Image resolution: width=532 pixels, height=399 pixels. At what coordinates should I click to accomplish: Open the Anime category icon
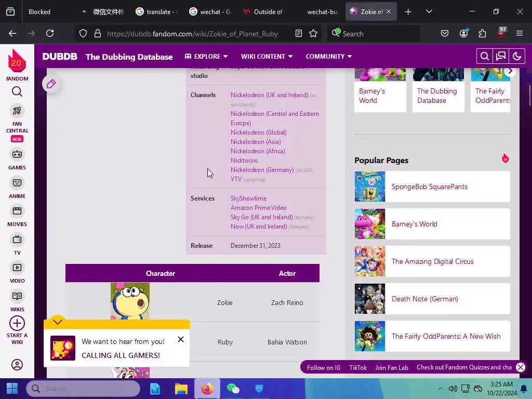pyautogui.click(x=17, y=183)
